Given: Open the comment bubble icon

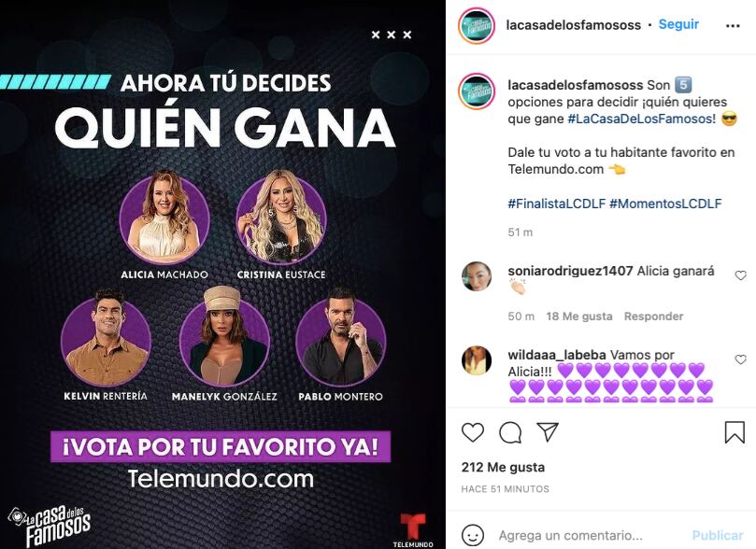Looking at the screenshot, I should point(510,432).
